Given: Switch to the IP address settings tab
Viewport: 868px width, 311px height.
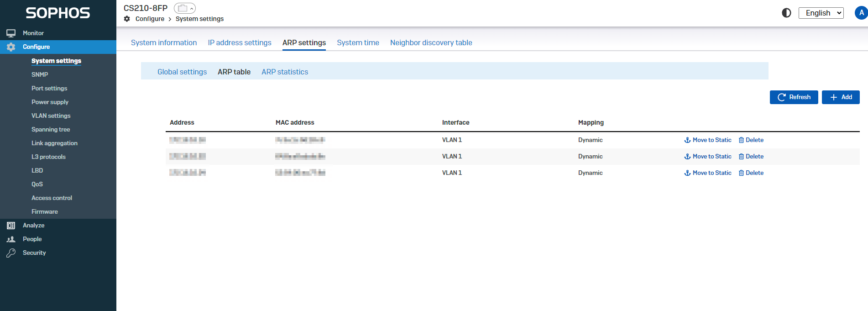Looking at the screenshot, I should coord(240,42).
